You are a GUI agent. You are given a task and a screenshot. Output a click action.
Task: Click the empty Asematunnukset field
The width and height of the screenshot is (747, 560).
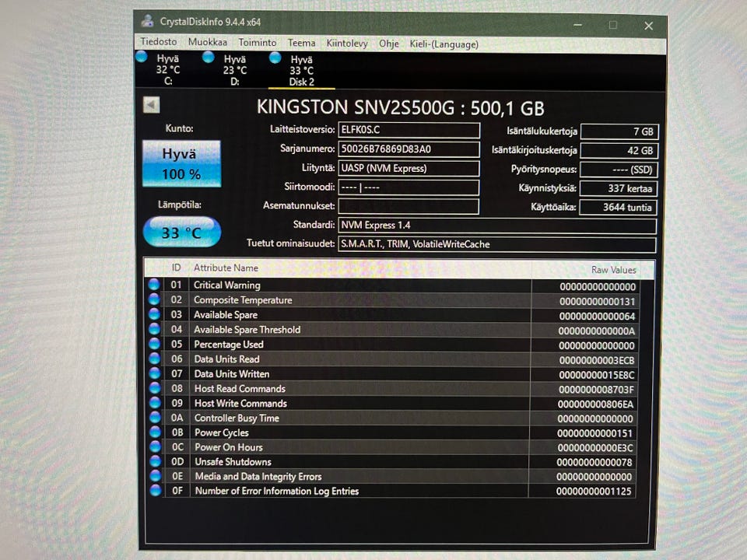[x=409, y=206]
